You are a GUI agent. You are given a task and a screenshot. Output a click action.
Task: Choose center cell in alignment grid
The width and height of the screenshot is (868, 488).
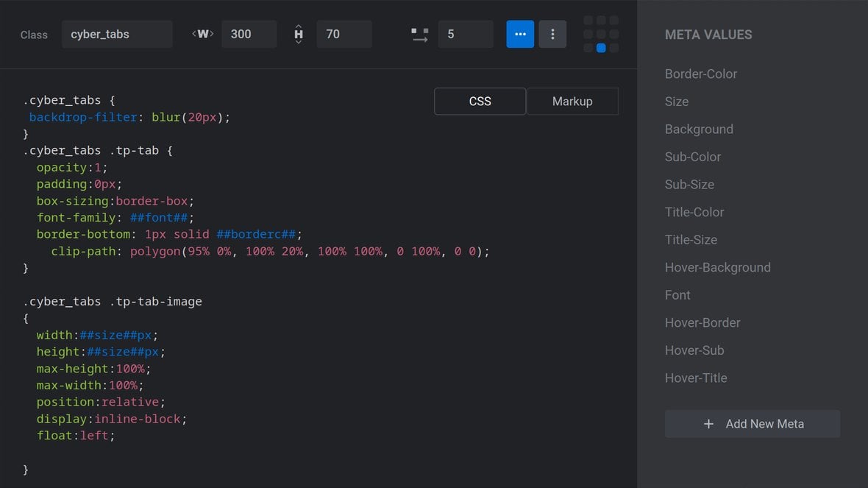coord(601,35)
